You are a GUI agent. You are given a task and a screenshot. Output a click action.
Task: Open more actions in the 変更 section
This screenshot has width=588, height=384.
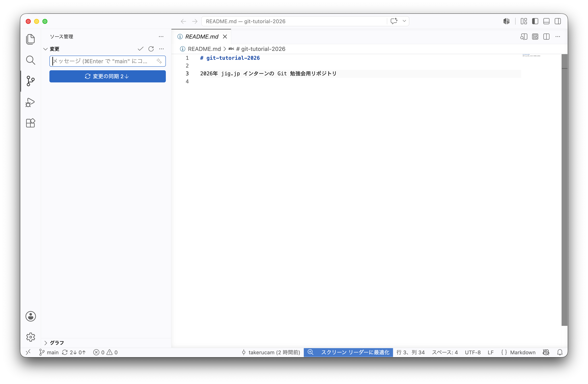tap(161, 49)
